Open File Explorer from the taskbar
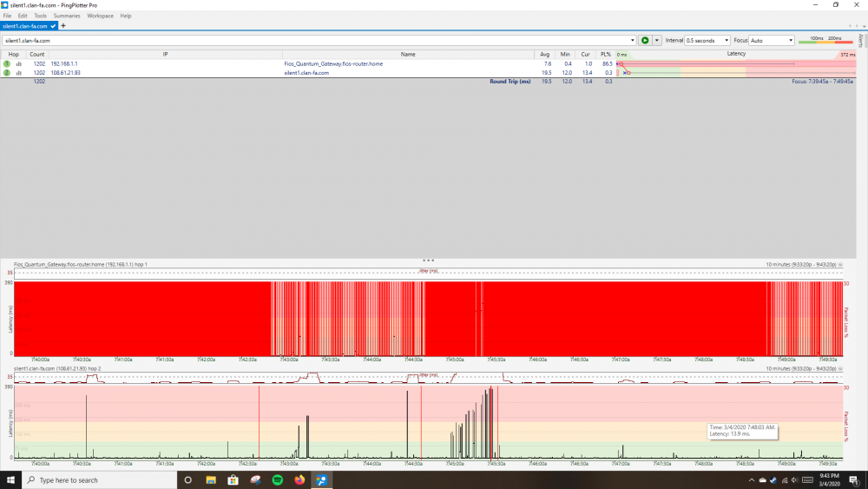 coord(211,480)
